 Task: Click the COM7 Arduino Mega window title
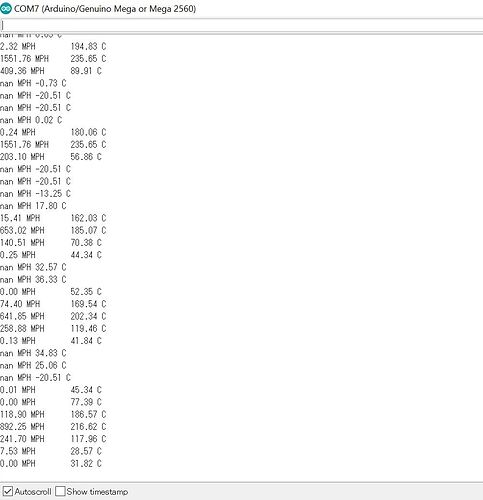tap(105, 9)
